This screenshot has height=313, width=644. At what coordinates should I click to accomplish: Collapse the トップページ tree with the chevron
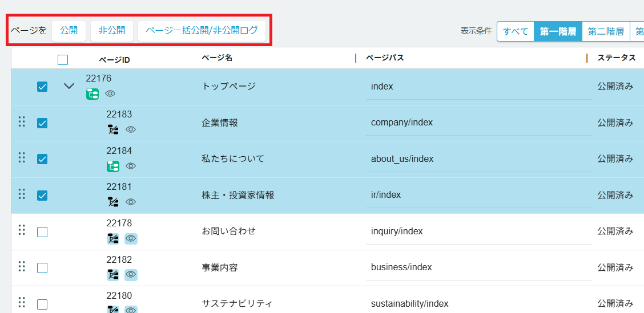pyautogui.click(x=69, y=86)
